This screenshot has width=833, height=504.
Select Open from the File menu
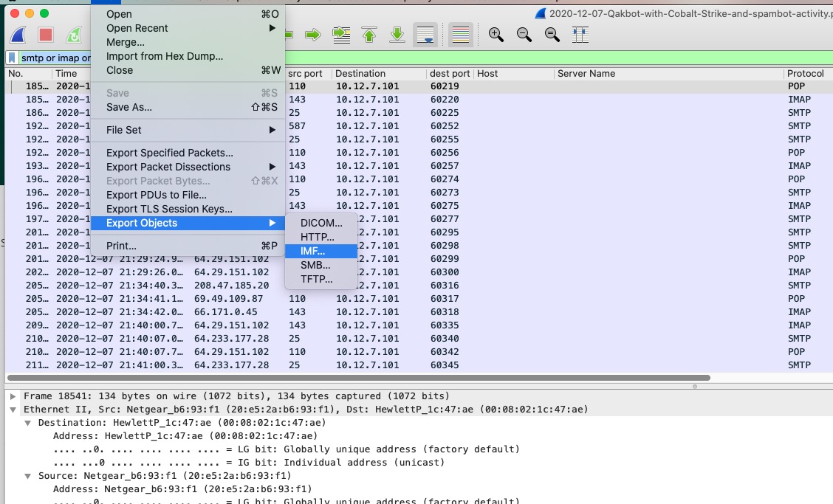pyautogui.click(x=188, y=14)
